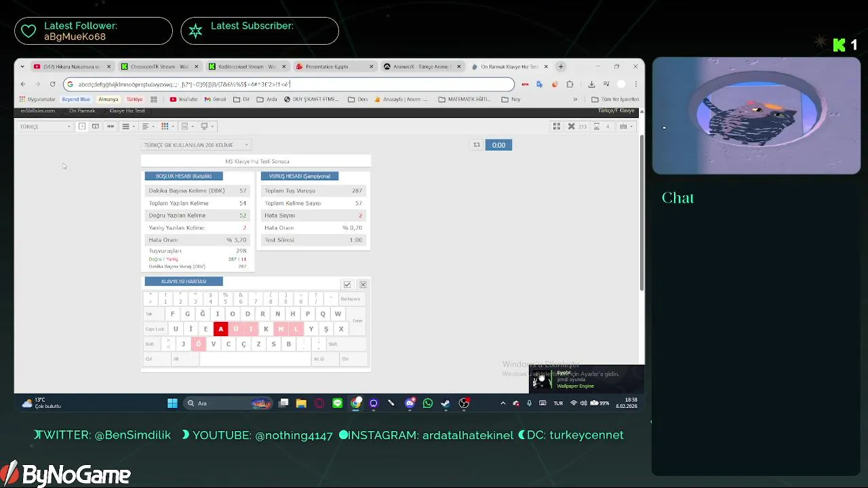This screenshot has width=868, height=488.
Task: Open the On Parmak menu item
Action: pos(82,110)
